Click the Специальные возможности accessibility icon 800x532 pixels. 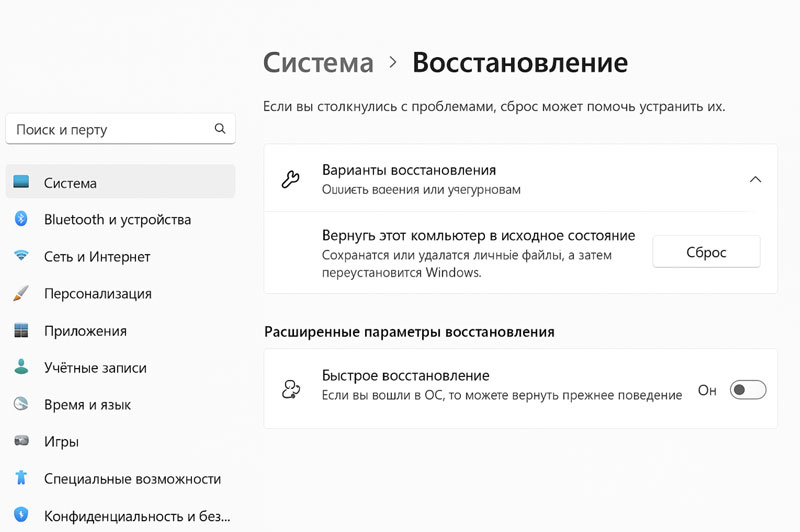(x=21, y=477)
